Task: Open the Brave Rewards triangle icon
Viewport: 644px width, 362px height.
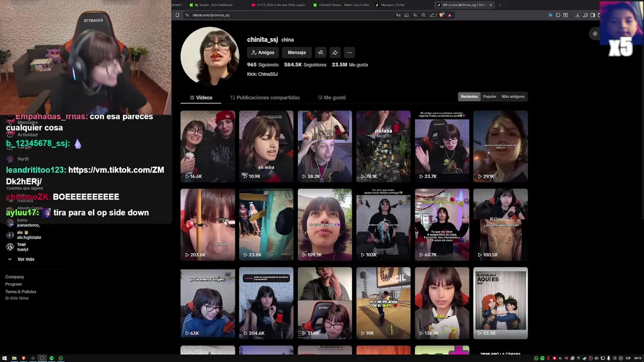Action: [449, 15]
